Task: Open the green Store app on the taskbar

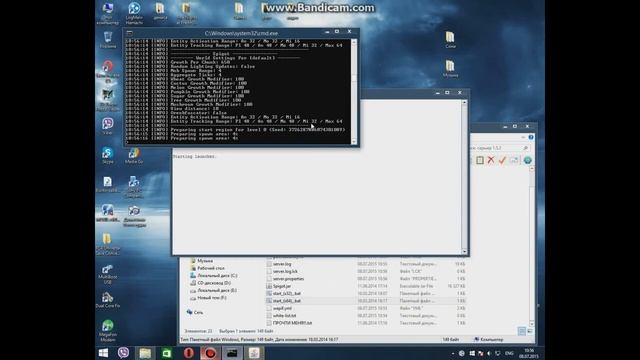Action: (167, 353)
